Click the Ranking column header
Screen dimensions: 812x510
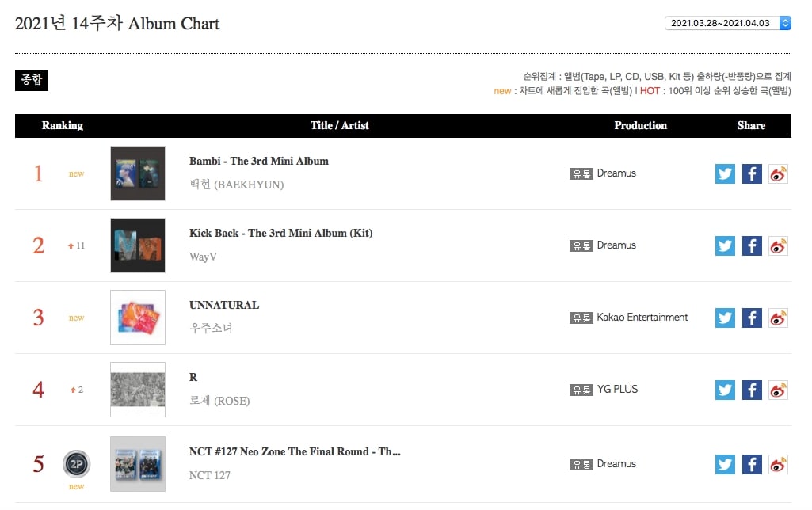point(62,125)
